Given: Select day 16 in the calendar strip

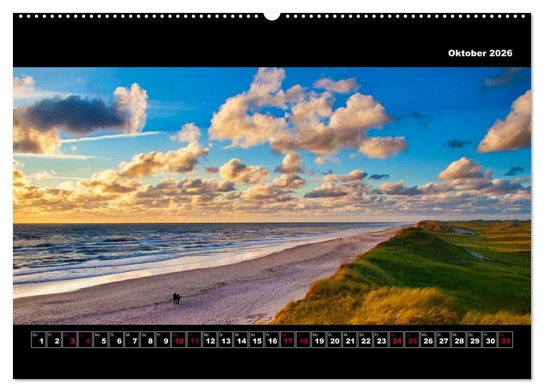Looking at the screenshot, I should click(x=272, y=340).
